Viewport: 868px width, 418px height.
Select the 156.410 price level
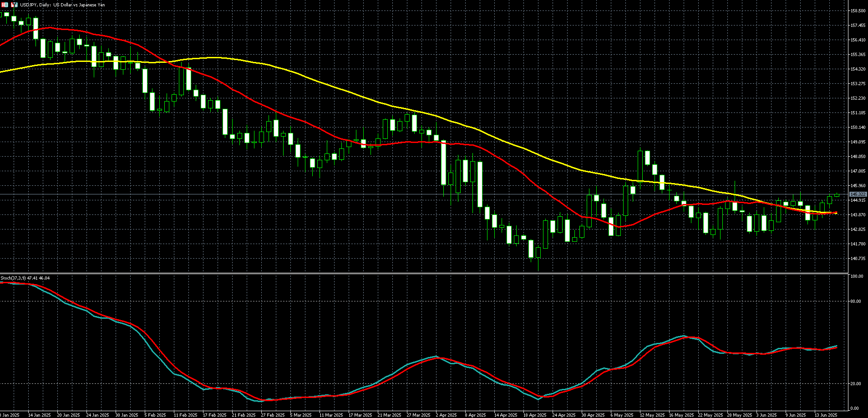click(858, 40)
